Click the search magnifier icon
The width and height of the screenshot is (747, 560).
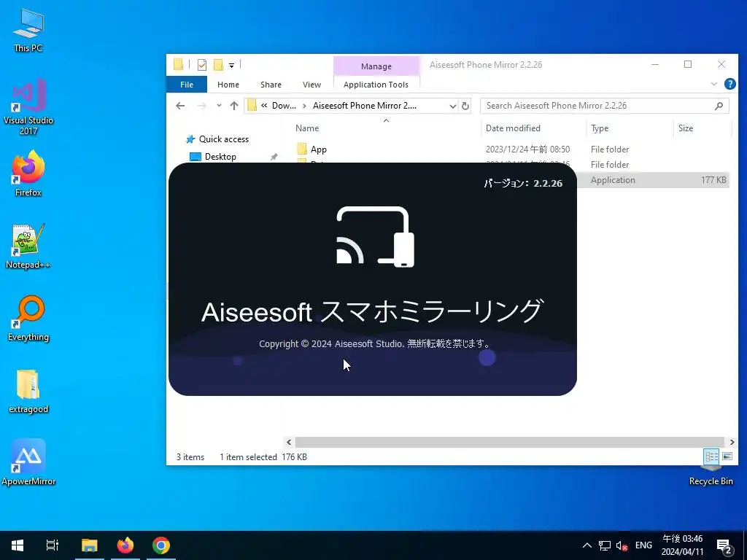pos(719,106)
